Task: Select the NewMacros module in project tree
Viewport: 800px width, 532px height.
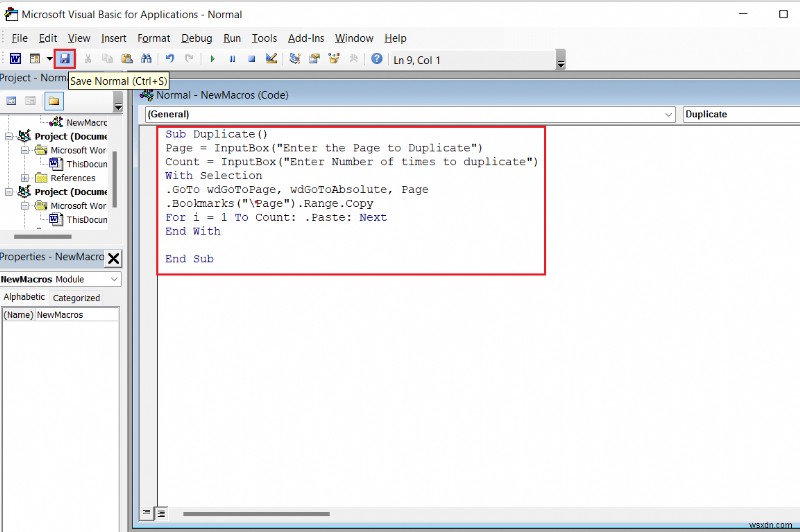Action: [x=86, y=122]
